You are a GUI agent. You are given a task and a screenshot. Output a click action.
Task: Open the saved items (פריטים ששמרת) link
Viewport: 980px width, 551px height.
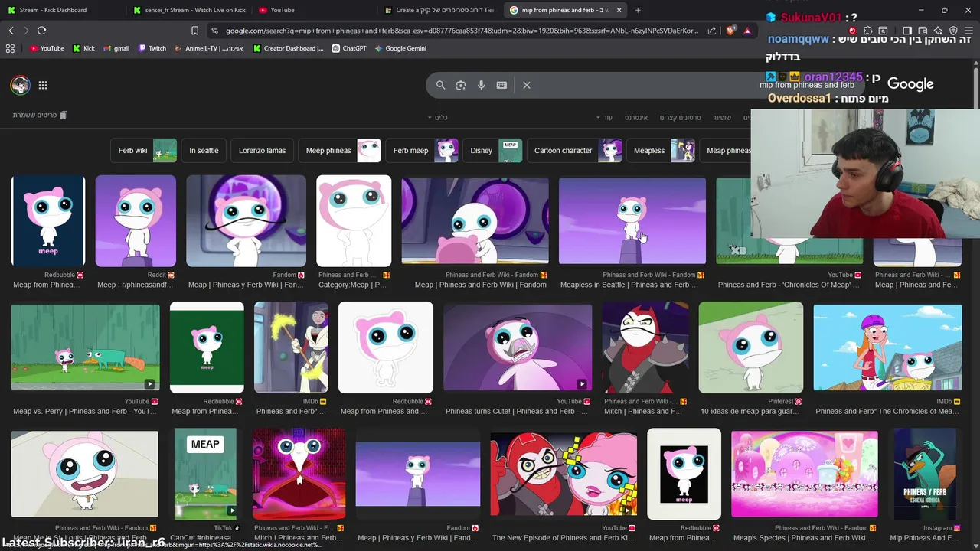(x=40, y=115)
